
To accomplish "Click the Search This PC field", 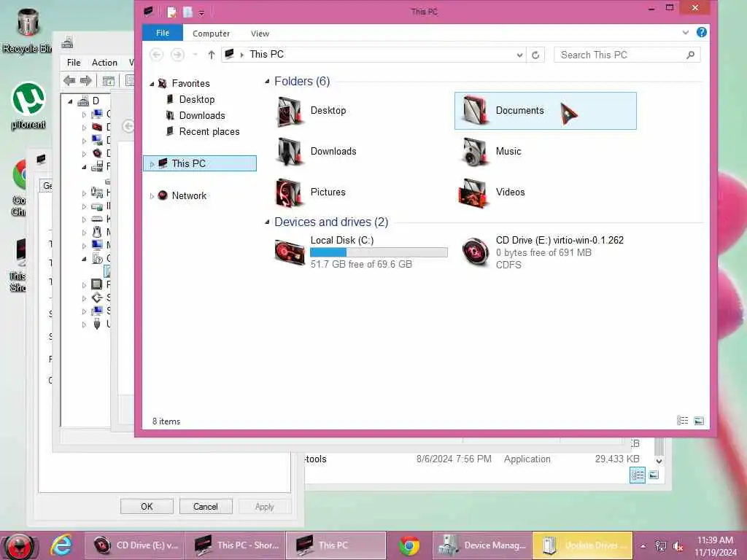I will (627, 55).
